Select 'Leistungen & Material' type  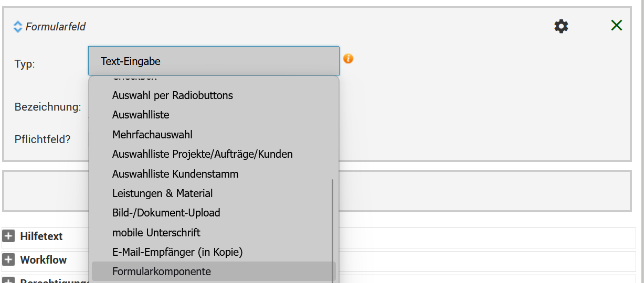pos(162,193)
